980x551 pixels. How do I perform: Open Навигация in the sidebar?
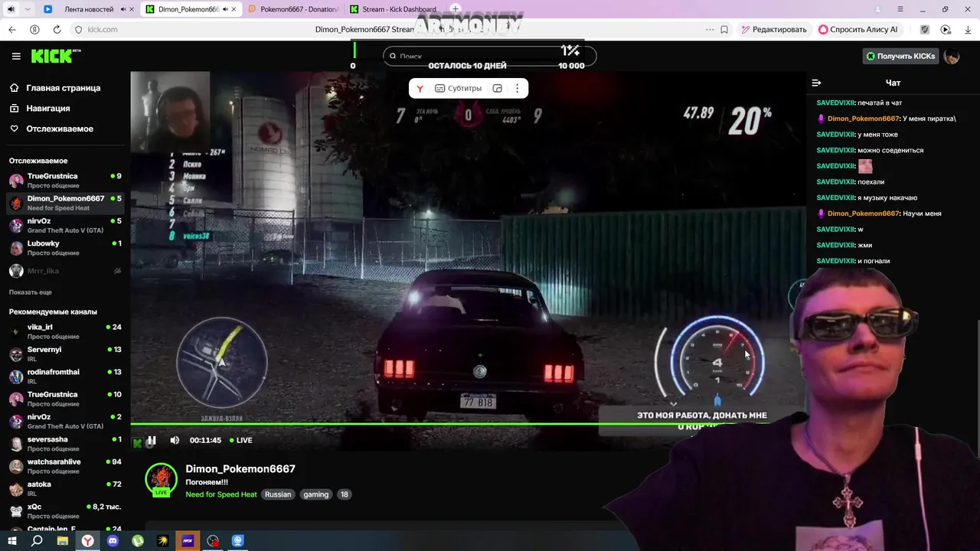pyautogui.click(x=47, y=109)
